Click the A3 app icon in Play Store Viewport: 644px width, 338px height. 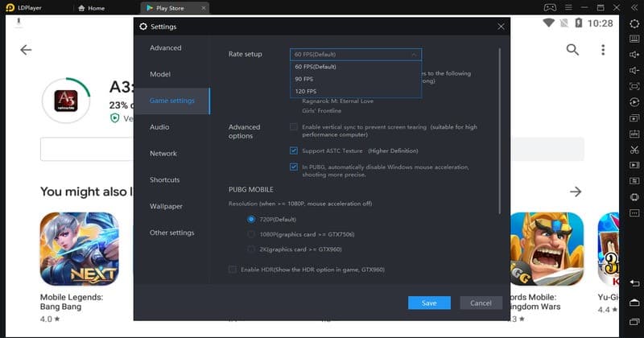(66, 101)
